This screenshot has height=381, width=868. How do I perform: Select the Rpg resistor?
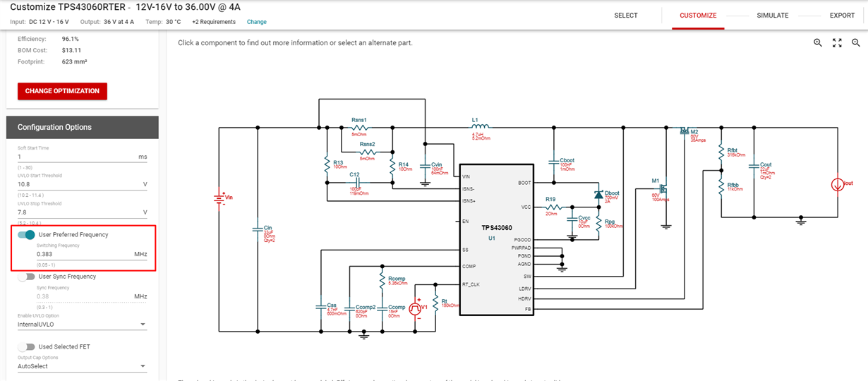599,224
